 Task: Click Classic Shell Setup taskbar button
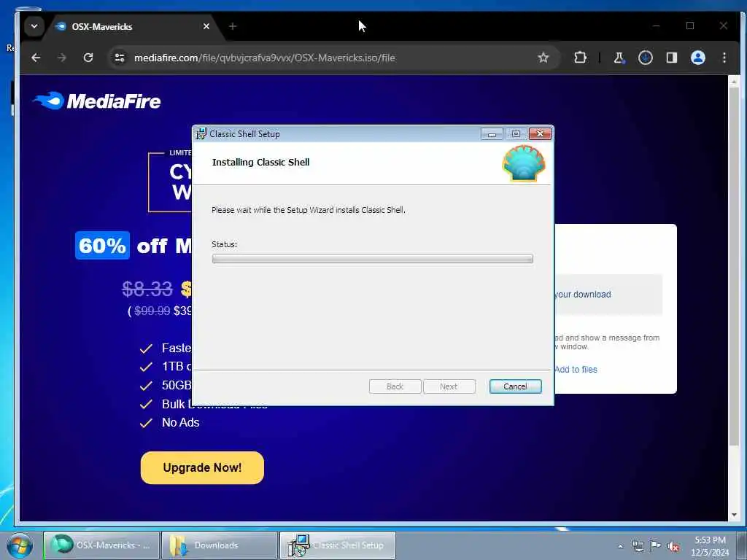(x=337, y=545)
